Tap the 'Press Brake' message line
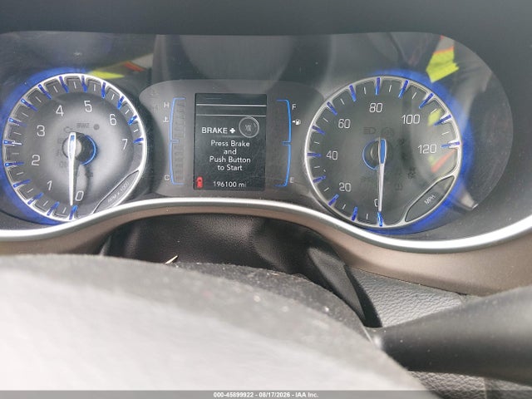This screenshot has width=532, height=399. tap(230, 144)
